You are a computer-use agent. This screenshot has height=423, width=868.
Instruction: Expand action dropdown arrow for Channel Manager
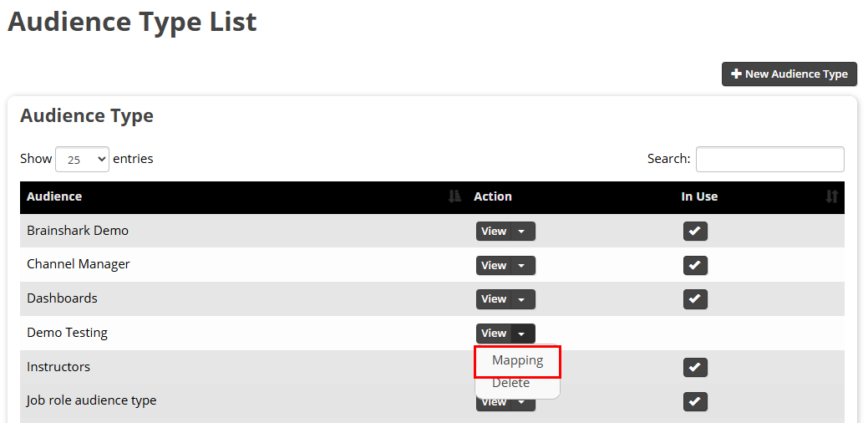pyautogui.click(x=522, y=266)
